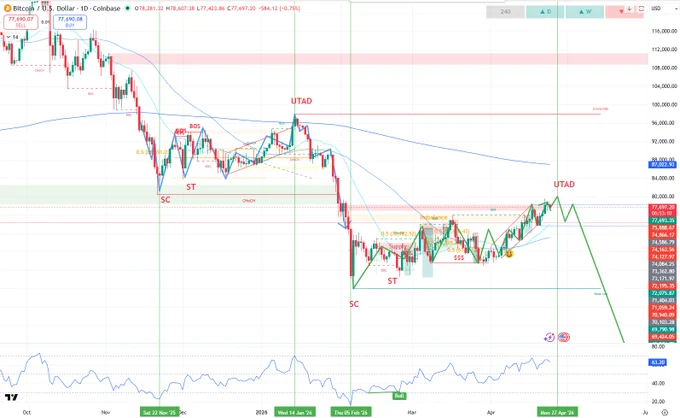This screenshot has width=680, height=418.
Task: Click the second SC label under February
Action: point(354,304)
